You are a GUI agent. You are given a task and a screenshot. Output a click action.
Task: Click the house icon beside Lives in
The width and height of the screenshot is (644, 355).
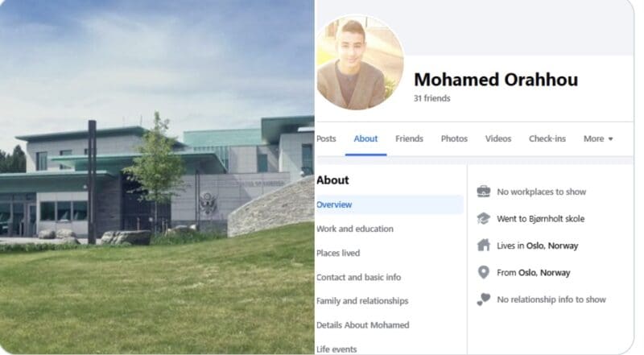pos(484,246)
